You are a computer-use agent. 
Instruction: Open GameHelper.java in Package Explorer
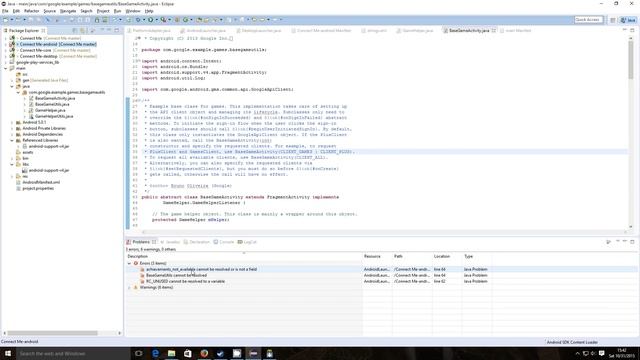[x=50, y=110]
